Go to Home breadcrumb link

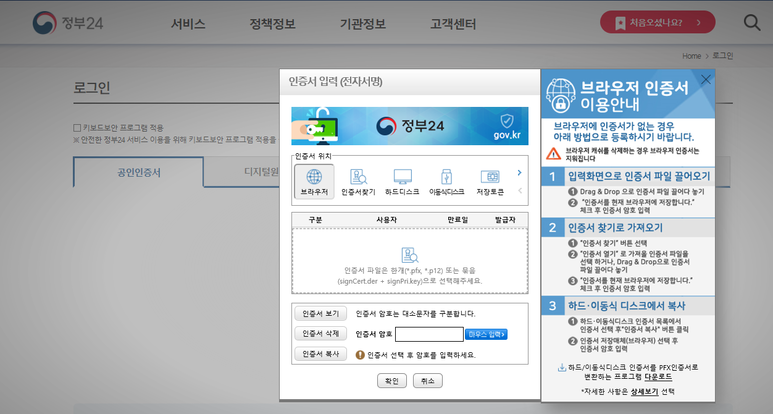point(691,56)
